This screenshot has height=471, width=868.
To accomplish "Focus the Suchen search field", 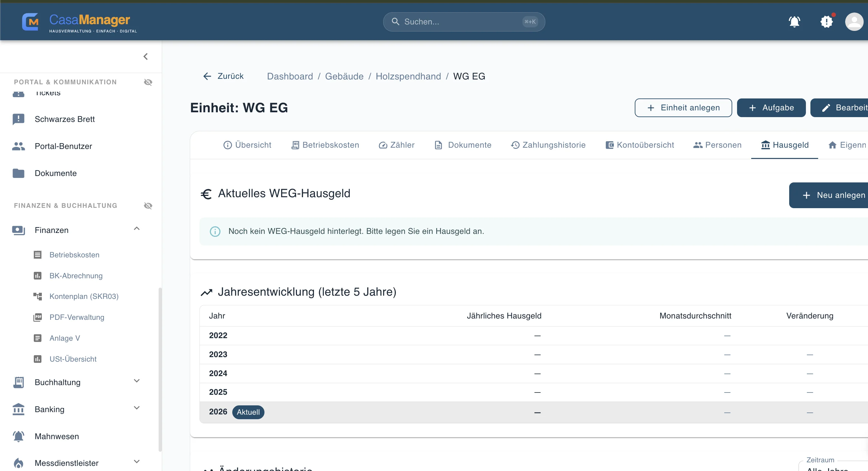I will tap(464, 22).
